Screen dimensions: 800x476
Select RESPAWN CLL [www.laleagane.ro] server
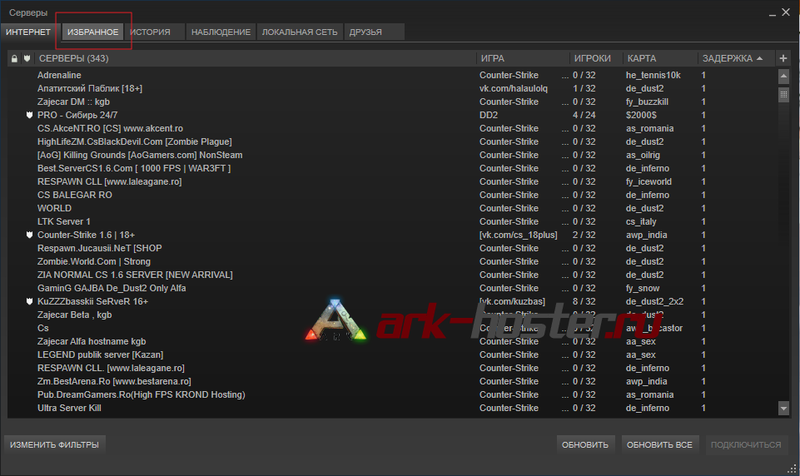pos(391,182)
